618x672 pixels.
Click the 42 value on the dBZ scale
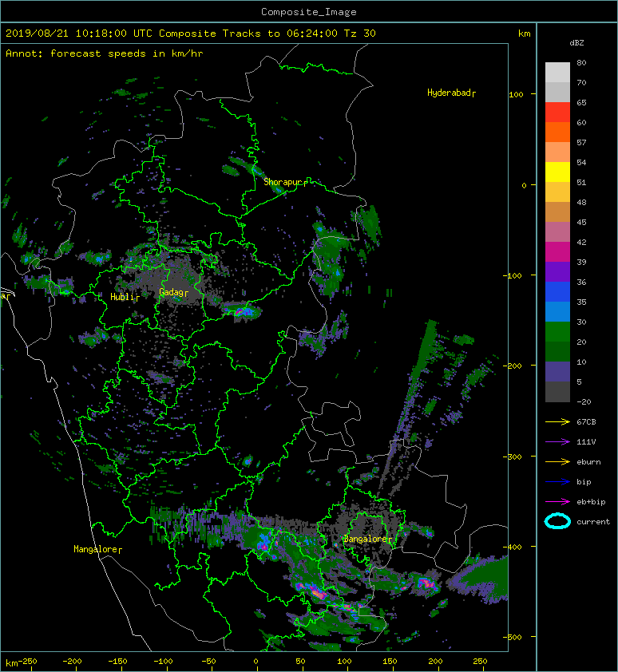(581, 242)
